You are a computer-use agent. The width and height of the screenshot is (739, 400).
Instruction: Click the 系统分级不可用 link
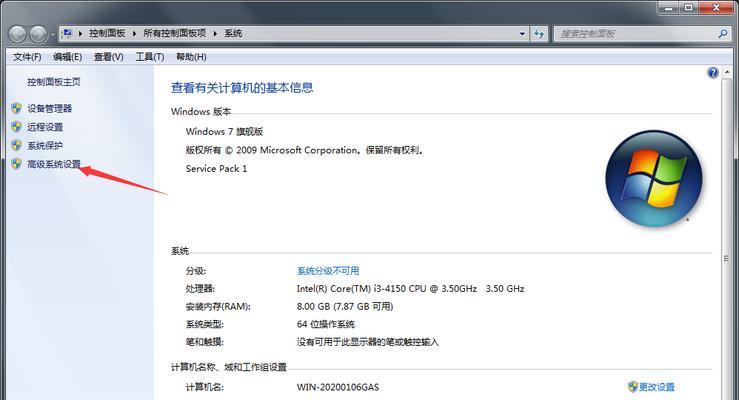pyautogui.click(x=328, y=271)
